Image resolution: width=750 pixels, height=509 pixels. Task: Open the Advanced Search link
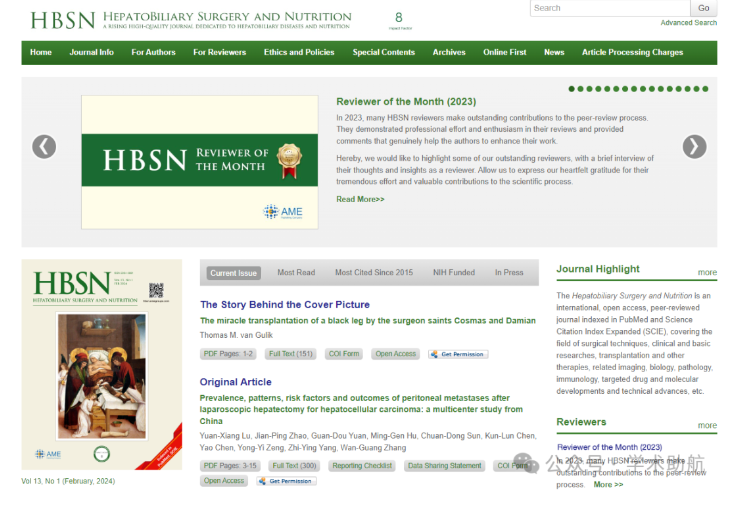(688, 22)
